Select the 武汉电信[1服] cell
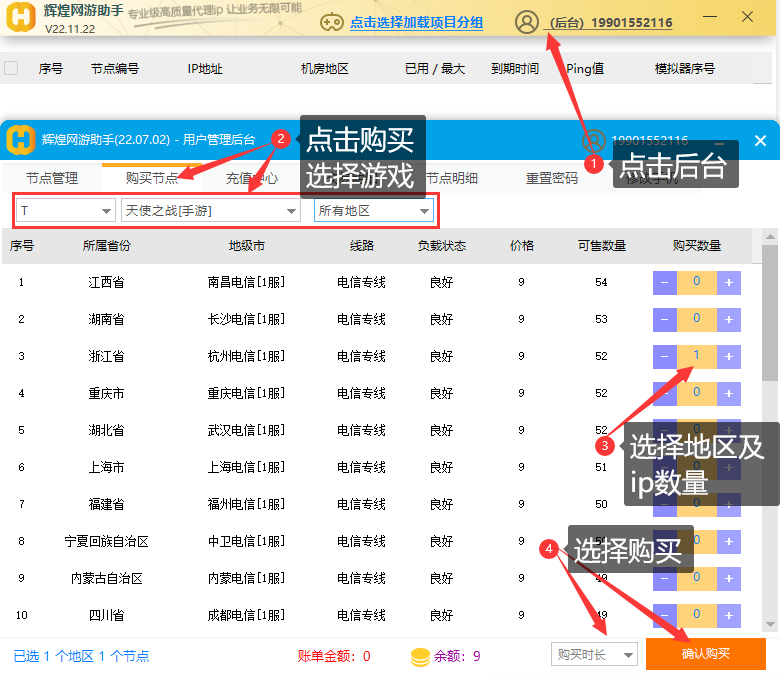 click(246, 430)
